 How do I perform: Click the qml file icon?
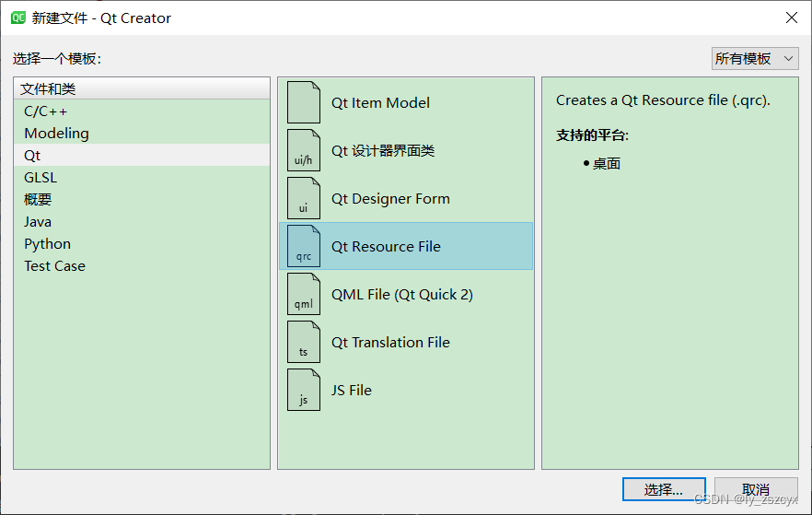pyautogui.click(x=304, y=294)
